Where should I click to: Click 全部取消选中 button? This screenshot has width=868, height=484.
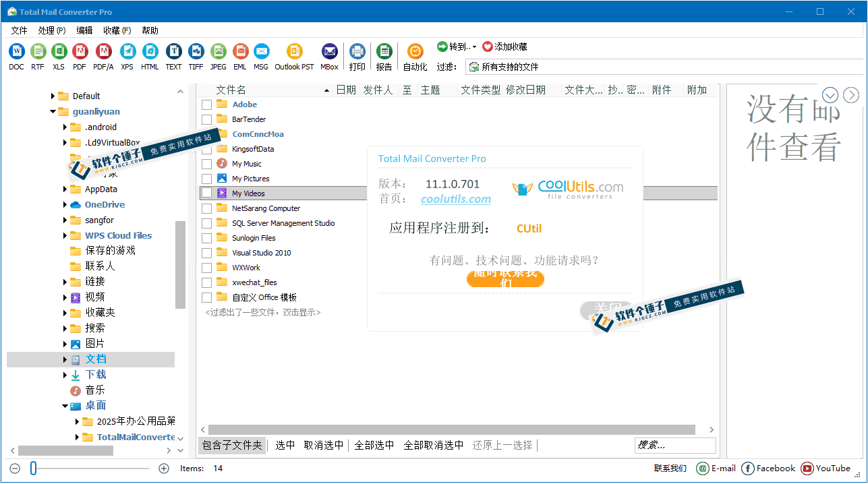[x=434, y=445]
